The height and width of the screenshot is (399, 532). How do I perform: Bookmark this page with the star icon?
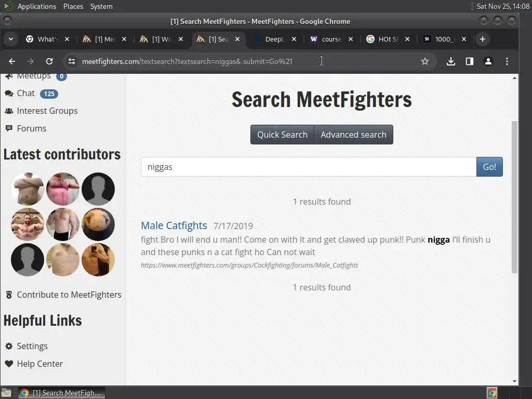[x=425, y=61]
